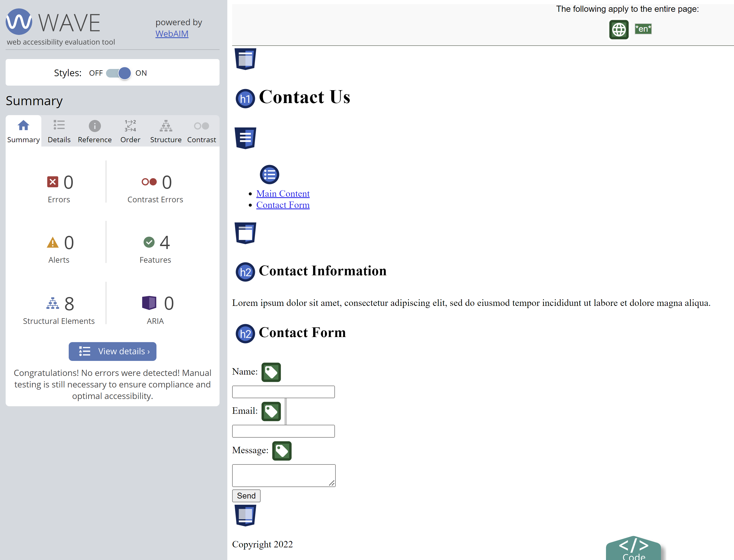Click the 'Congratulations! No errors were detected' message

[113, 384]
